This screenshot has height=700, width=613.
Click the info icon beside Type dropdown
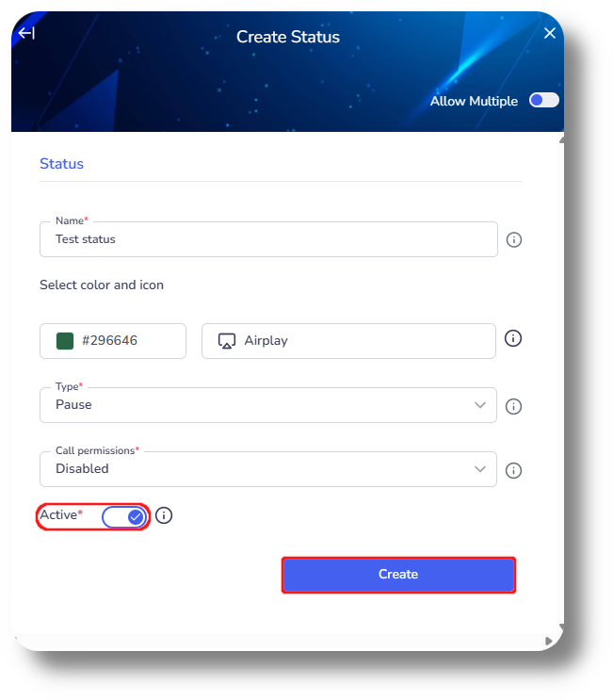point(513,406)
